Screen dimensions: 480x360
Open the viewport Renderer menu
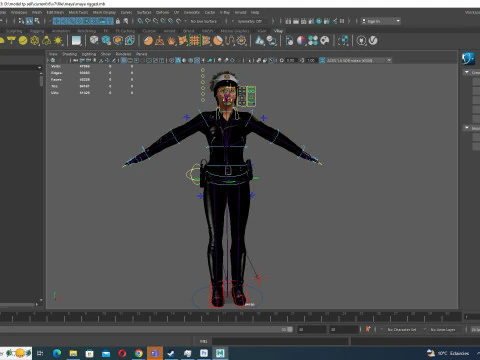click(123, 54)
